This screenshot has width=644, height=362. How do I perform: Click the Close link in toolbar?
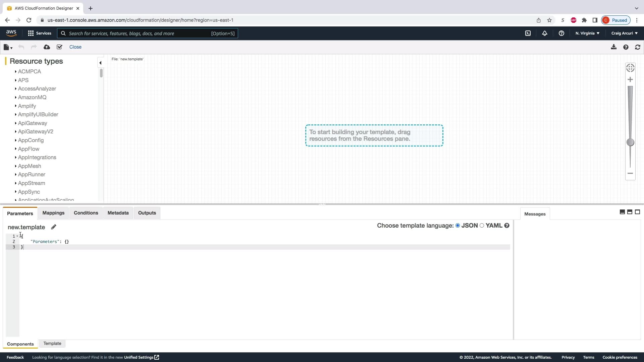[x=75, y=47]
